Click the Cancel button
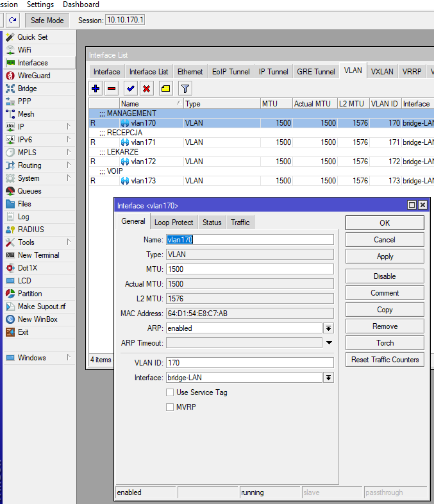This screenshot has height=504, width=434. (x=385, y=239)
